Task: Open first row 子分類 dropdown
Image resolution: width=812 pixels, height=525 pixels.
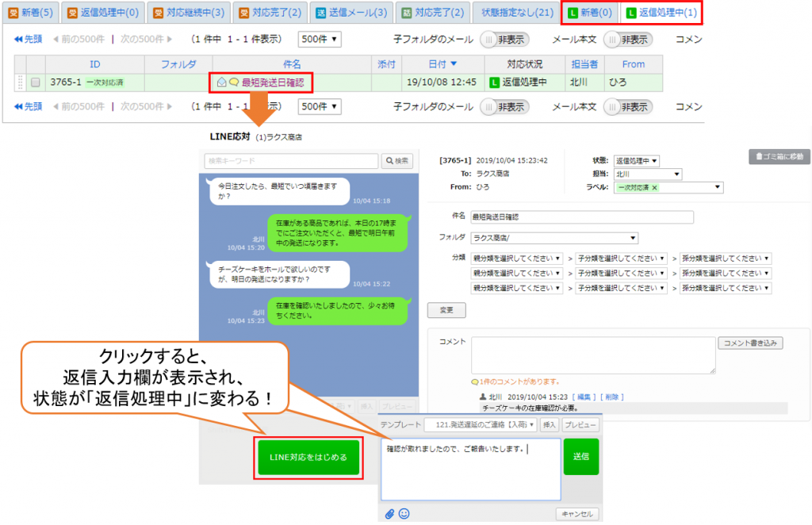Action: pyautogui.click(x=622, y=259)
